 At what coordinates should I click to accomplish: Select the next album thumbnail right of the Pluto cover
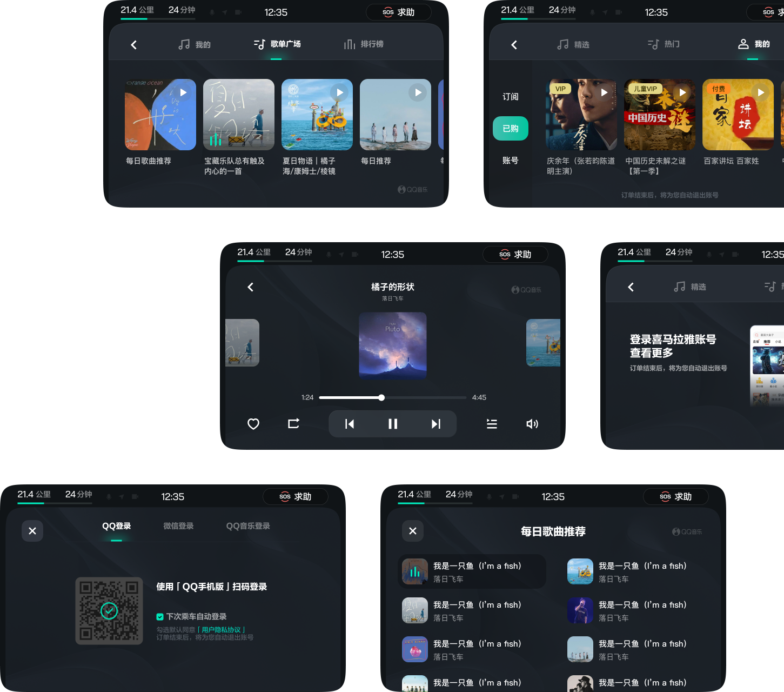(543, 343)
